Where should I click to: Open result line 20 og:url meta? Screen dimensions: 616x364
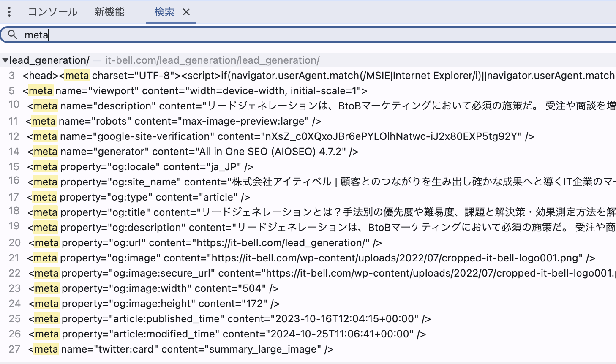[308, 243]
